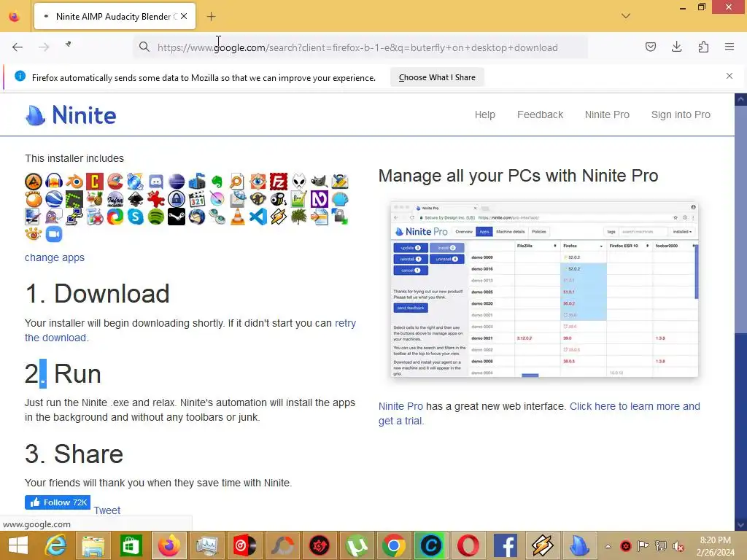The width and height of the screenshot is (747, 560).
Task: Open the Opera browser from taskbar
Action: point(468,545)
